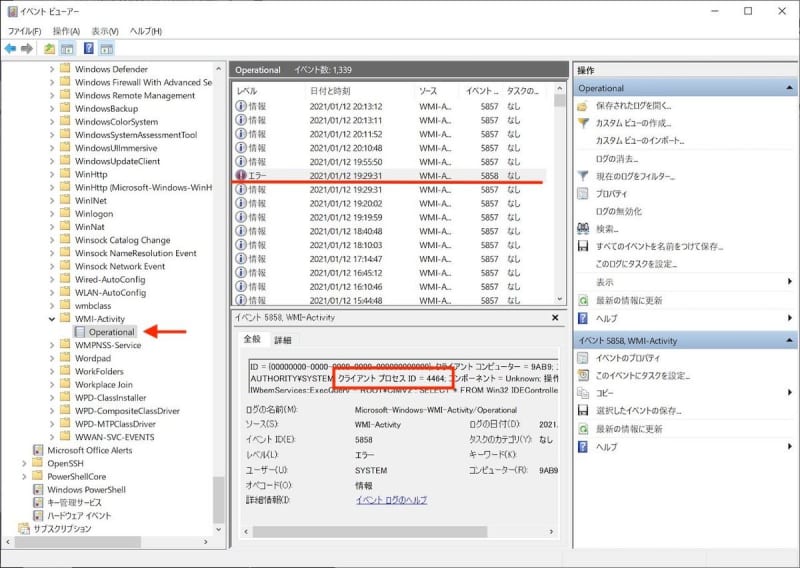Screen dimensions: 800x568
Task: Select the event at 2021/01/12 18:40:48
Action: [x=390, y=231]
